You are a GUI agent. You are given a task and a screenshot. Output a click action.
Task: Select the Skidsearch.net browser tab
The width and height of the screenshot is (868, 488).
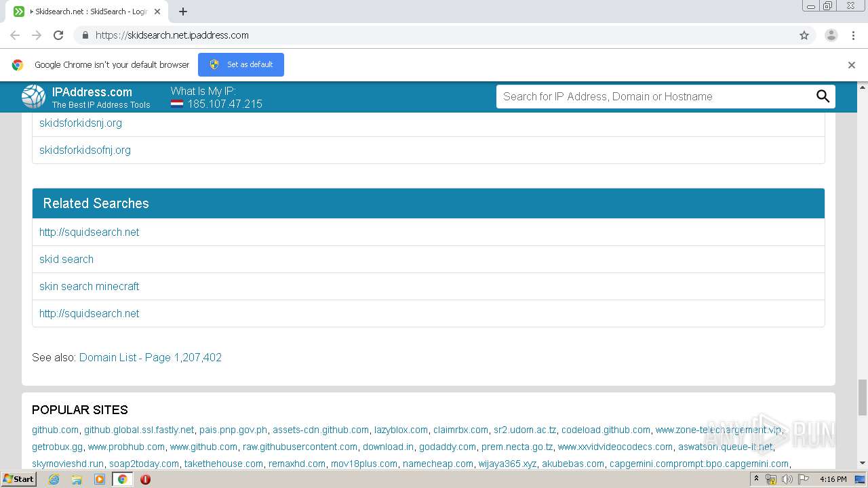[x=88, y=12]
